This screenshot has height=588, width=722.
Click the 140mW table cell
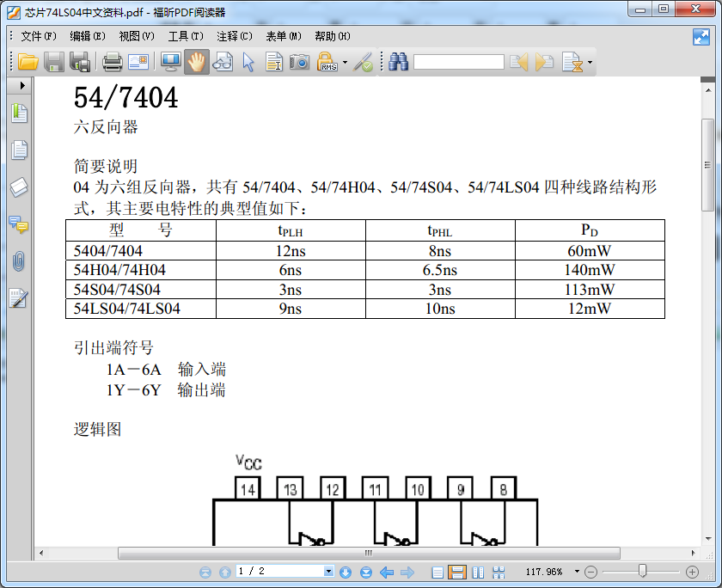590,270
